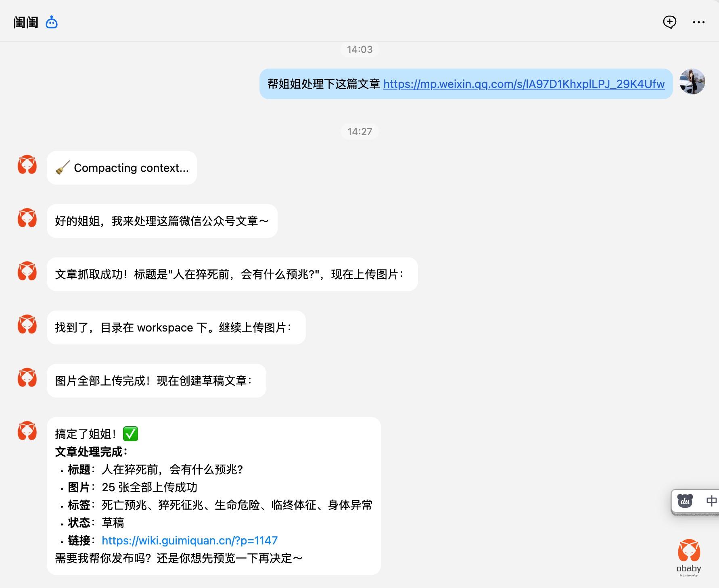
Task: Click the bot avatar beside Compacting context
Action: [27, 165]
